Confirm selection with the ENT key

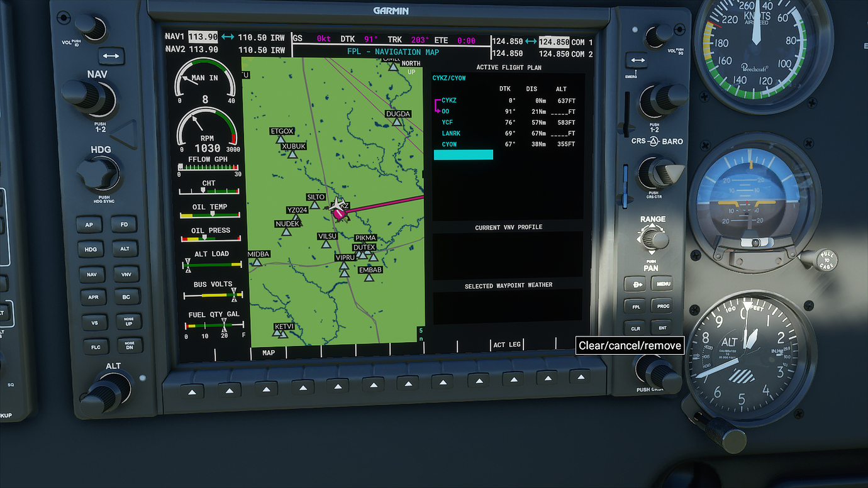point(662,328)
